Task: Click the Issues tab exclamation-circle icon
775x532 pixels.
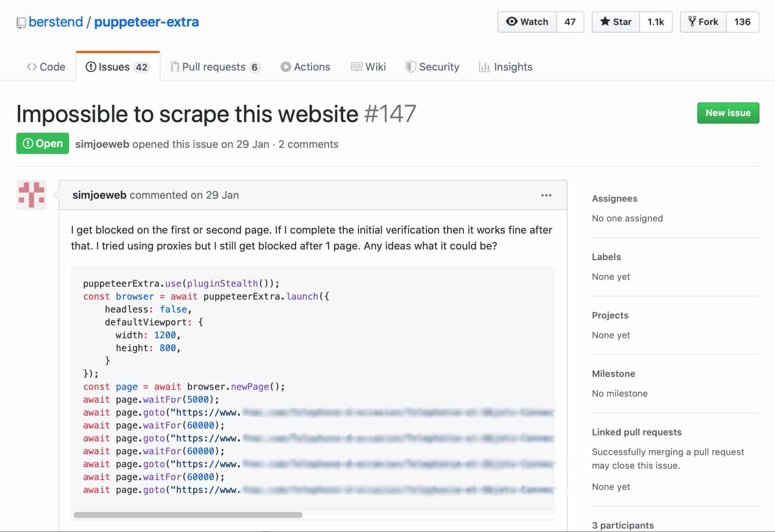Action: click(91, 67)
